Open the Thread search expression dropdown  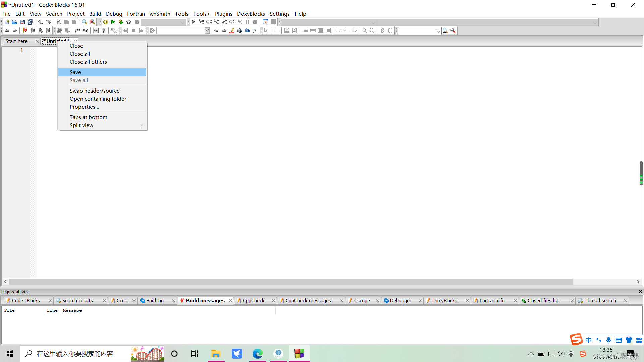click(x=438, y=31)
